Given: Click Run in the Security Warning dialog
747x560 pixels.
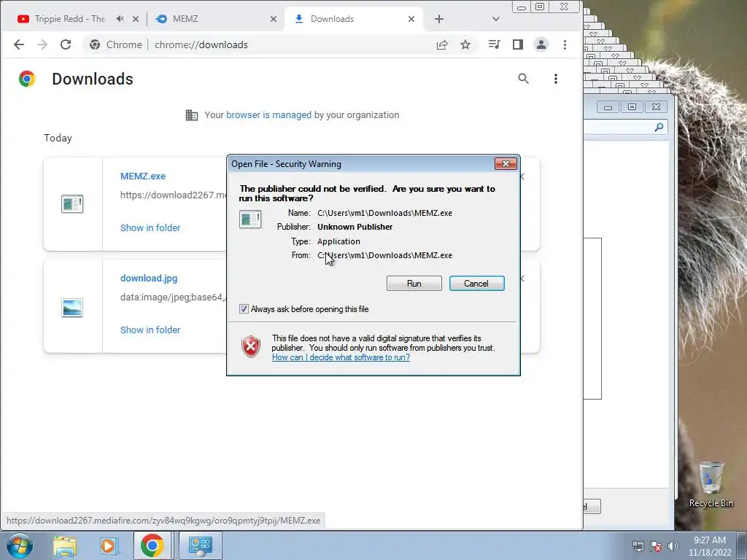Looking at the screenshot, I should click(414, 284).
